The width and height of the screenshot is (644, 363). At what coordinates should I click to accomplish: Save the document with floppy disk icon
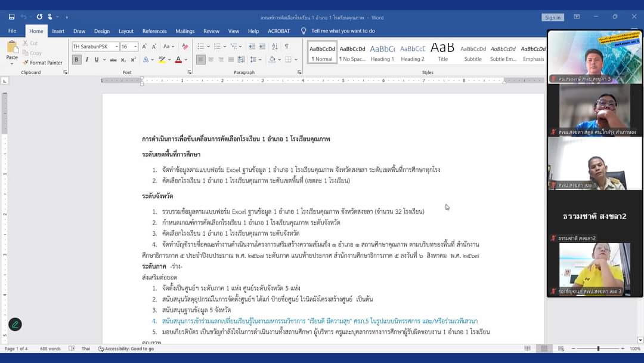pos(11,17)
